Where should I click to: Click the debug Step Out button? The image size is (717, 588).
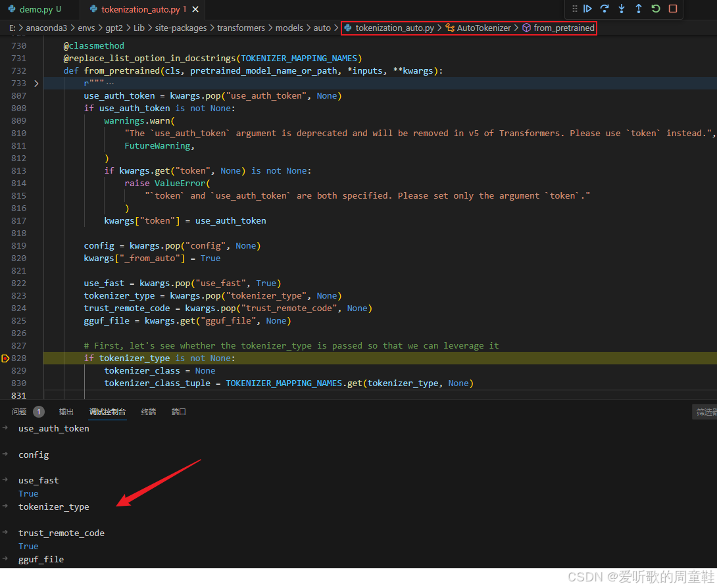click(638, 9)
